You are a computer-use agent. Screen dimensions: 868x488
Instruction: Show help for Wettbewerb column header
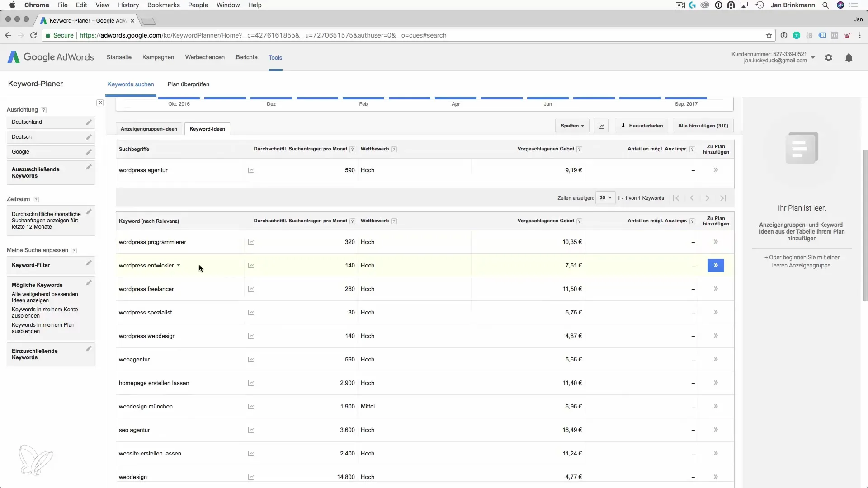tap(394, 150)
